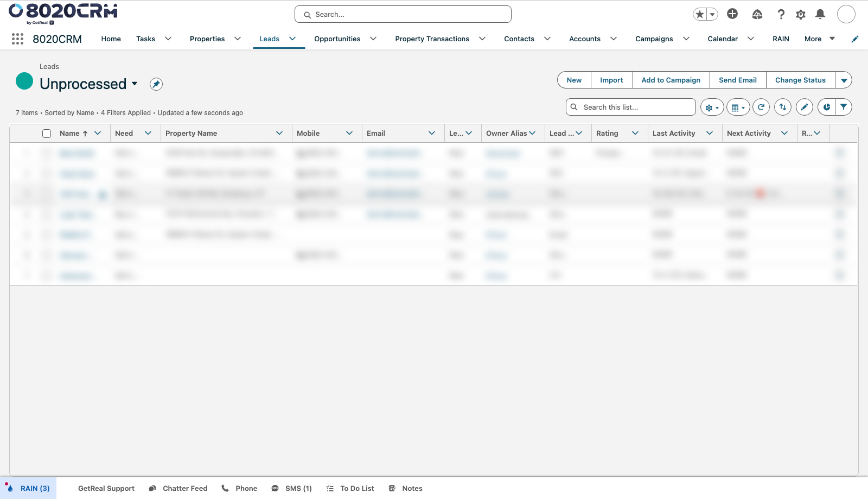This screenshot has height=499, width=868.
Task: Open GetReal Support utility
Action: coord(106,488)
